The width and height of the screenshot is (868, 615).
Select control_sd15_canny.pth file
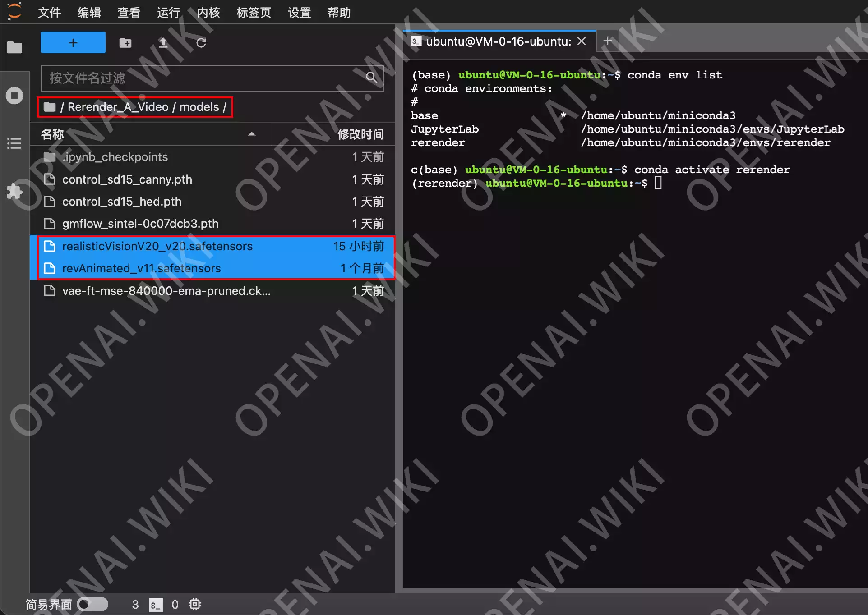tap(212, 179)
